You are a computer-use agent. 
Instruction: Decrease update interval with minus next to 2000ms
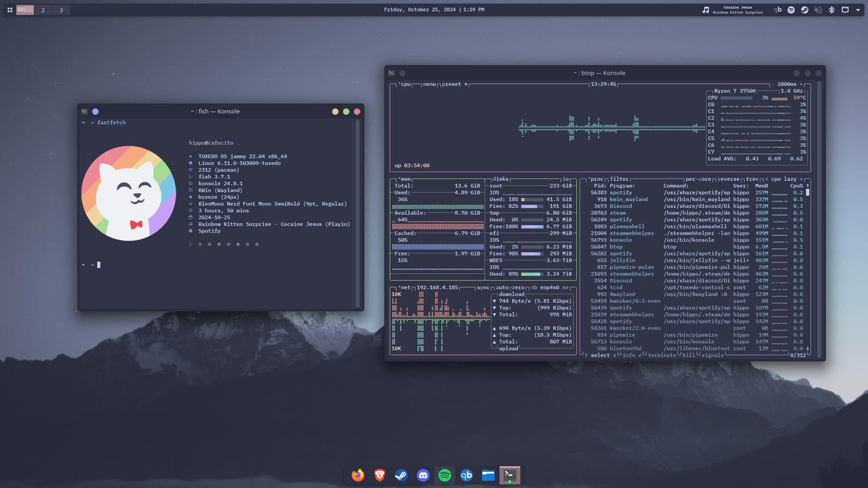772,84
